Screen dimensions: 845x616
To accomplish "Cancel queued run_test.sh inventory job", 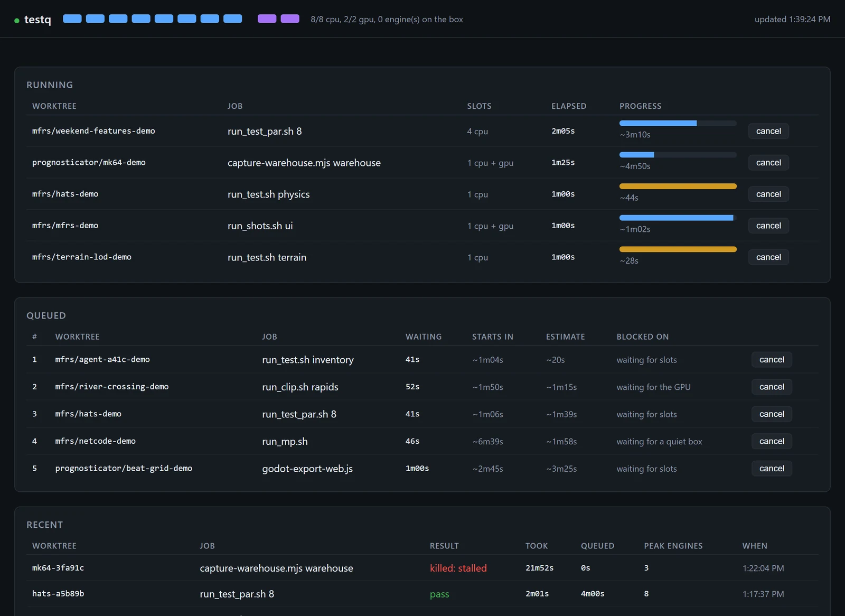I will tap(772, 360).
